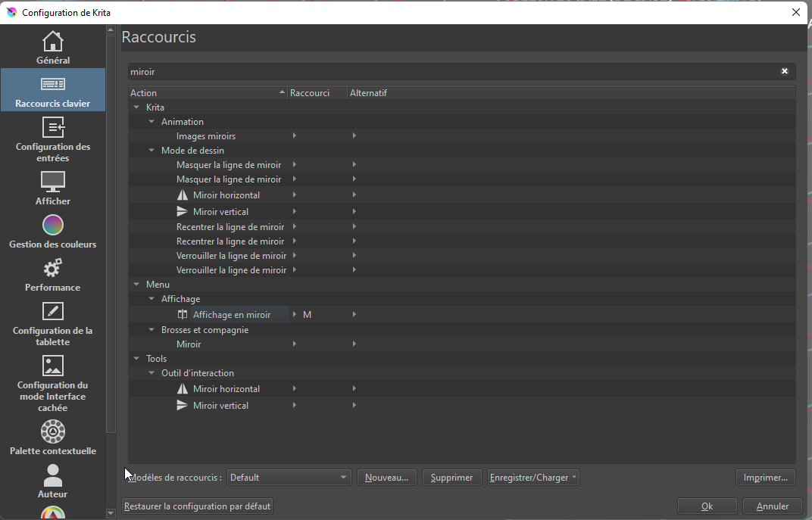812x520 pixels.
Task: Collapse the Krita tree group
Action: click(136, 107)
